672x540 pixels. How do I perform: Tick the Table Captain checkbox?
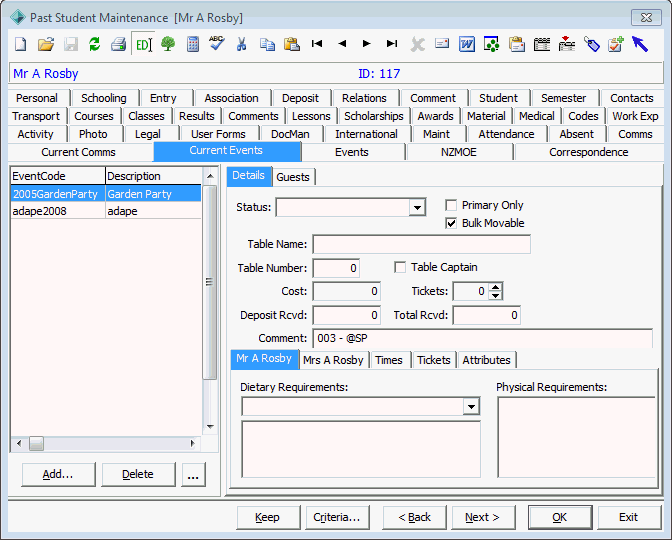(400, 267)
